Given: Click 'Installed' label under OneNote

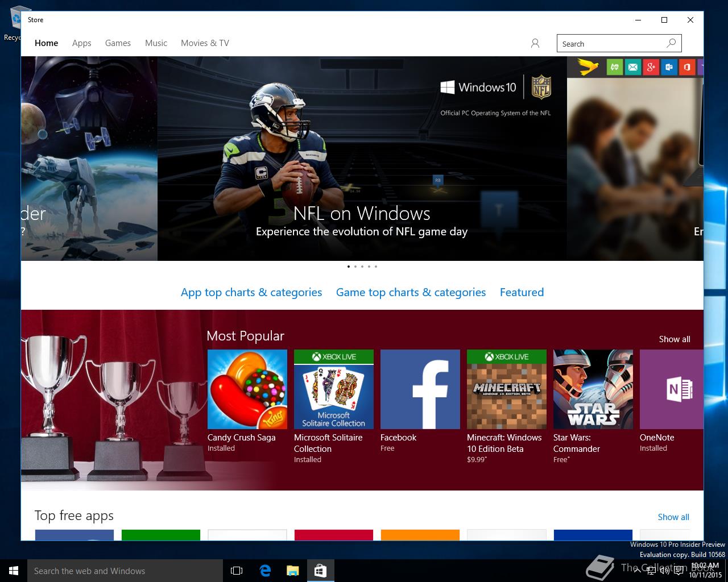Looking at the screenshot, I should click(653, 448).
